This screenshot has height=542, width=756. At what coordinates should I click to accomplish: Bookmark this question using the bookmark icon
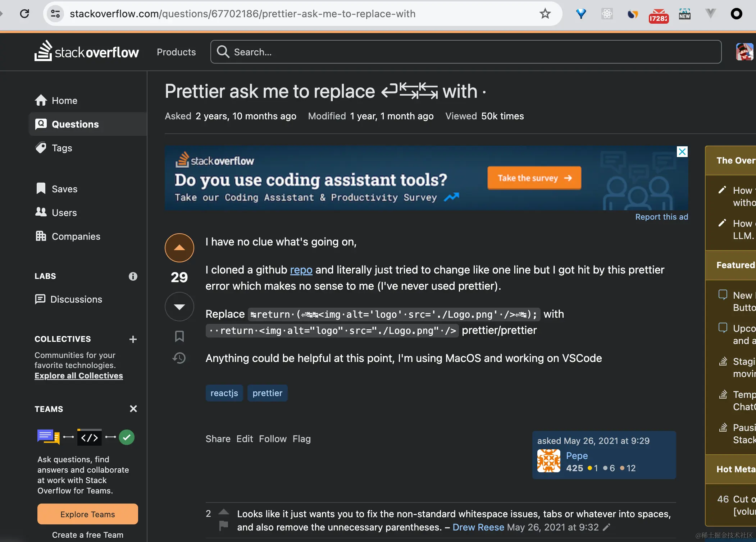point(179,336)
